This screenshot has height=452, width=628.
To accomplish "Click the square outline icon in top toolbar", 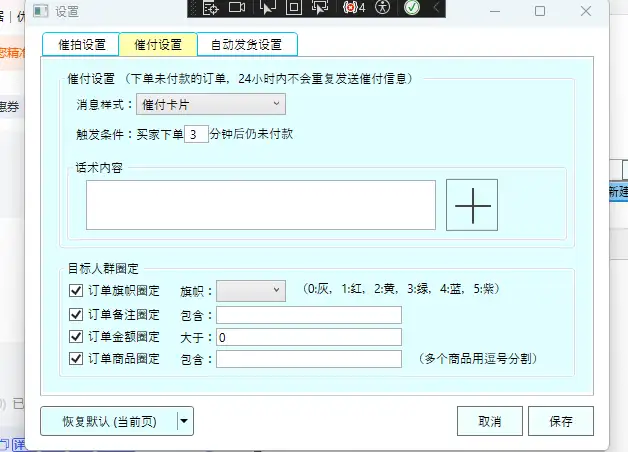I will pos(294,7).
